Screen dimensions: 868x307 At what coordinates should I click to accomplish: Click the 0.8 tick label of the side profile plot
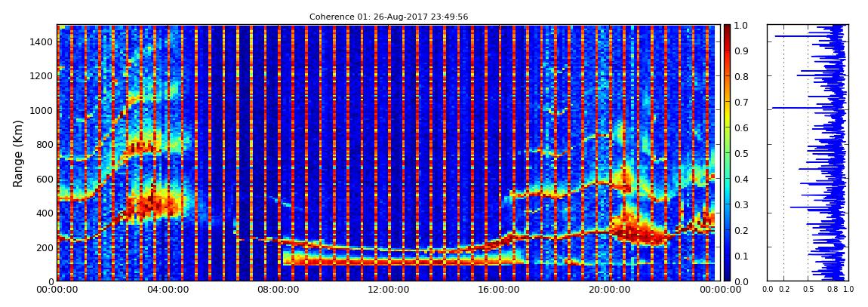(832, 290)
